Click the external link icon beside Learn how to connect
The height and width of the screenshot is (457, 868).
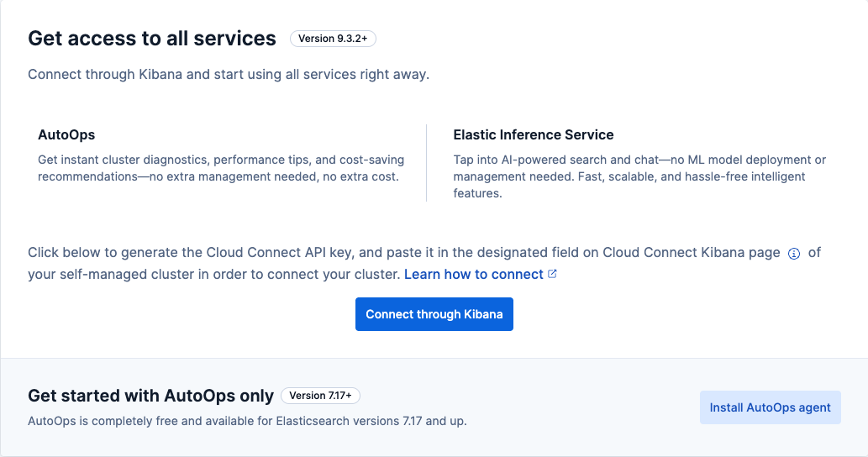click(x=552, y=274)
